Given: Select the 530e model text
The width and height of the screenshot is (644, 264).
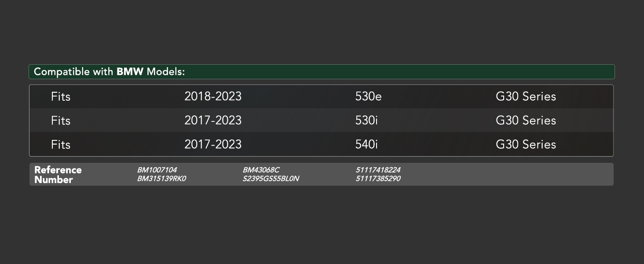Looking at the screenshot, I should pyautogui.click(x=368, y=96).
